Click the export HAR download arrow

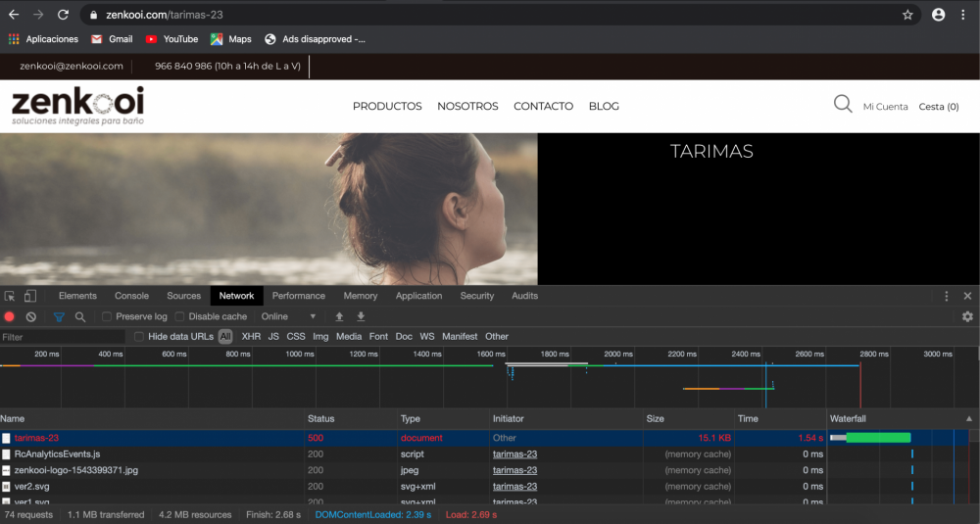[361, 317]
